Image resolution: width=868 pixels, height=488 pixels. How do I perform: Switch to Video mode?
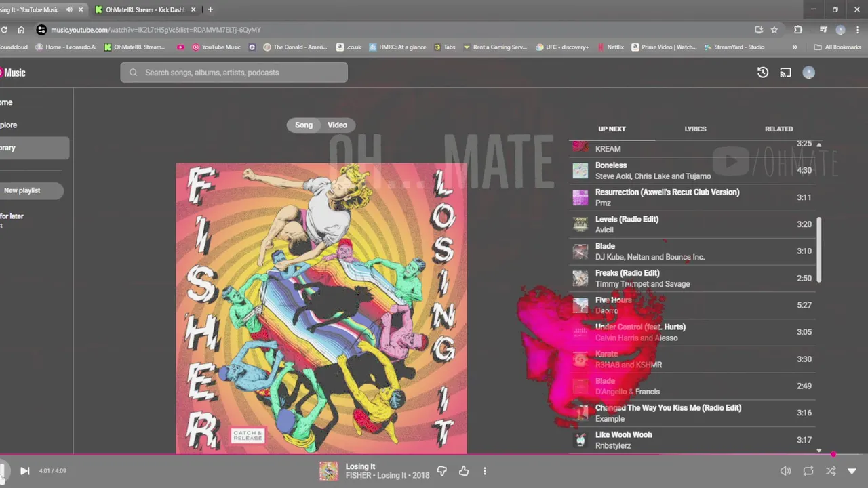[x=337, y=125]
